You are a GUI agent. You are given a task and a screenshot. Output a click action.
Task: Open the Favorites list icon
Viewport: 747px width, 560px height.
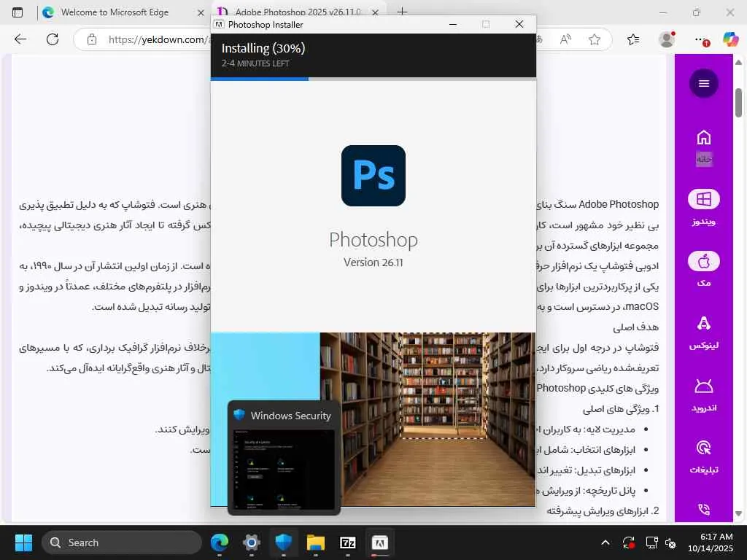click(x=633, y=39)
